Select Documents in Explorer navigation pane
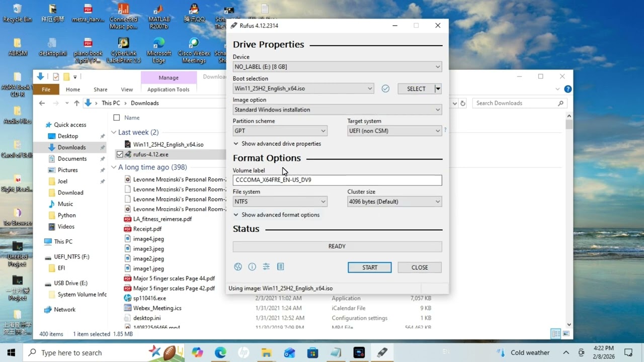This screenshot has height=362, width=644. tap(72, 158)
